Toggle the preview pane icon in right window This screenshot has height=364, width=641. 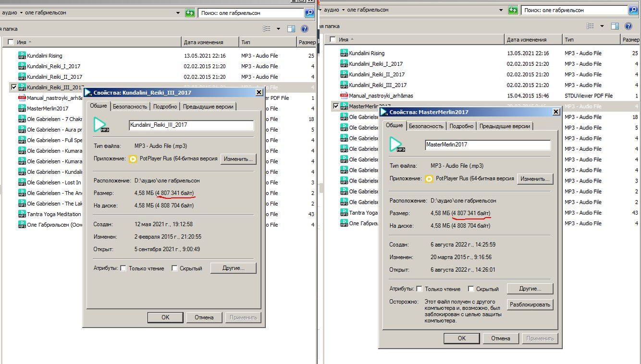click(x=615, y=26)
